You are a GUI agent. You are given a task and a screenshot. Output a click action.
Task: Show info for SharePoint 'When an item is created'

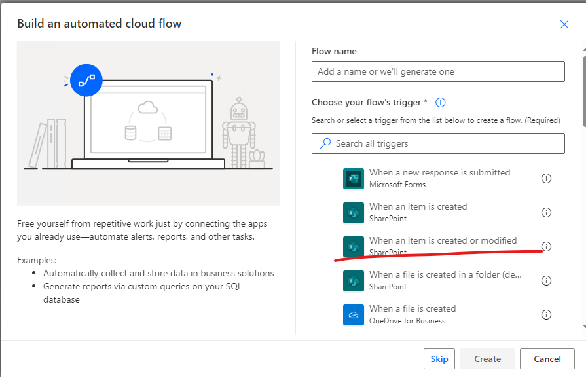tap(546, 213)
